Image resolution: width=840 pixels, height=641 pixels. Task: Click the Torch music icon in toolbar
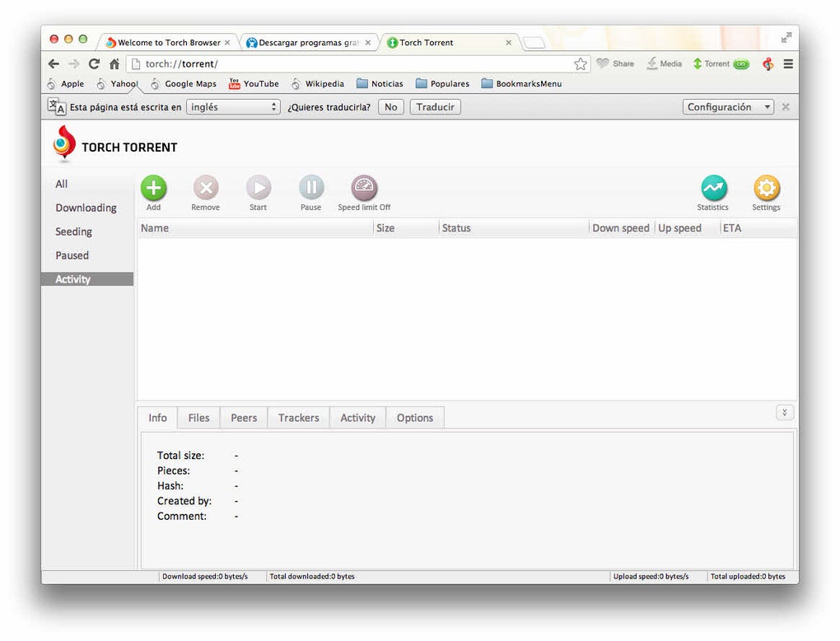pyautogui.click(x=768, y=63)
